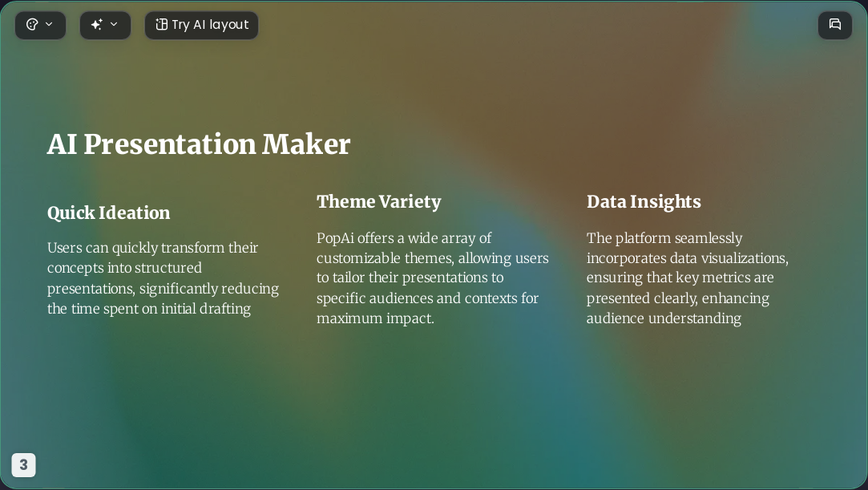This screenshot has width=868, height=490.
Task: Place cursor in the Data Insights paragraph
Action: pos(688,278)
